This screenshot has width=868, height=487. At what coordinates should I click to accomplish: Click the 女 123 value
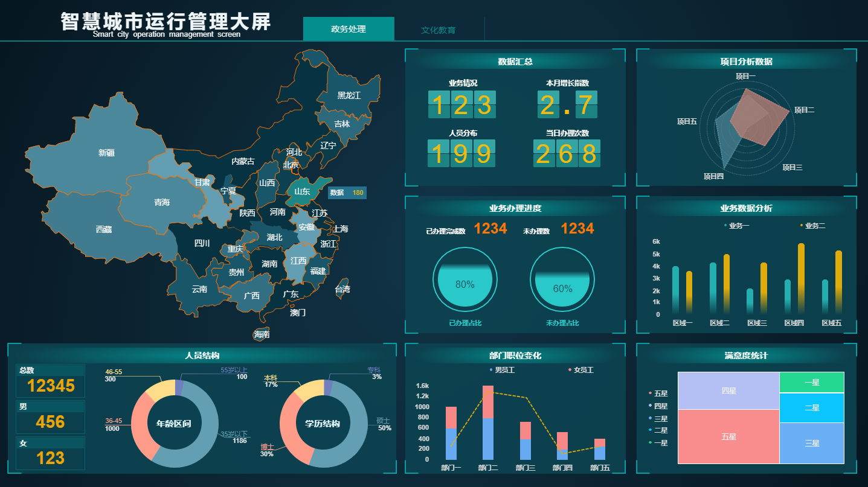click(50, 458)
